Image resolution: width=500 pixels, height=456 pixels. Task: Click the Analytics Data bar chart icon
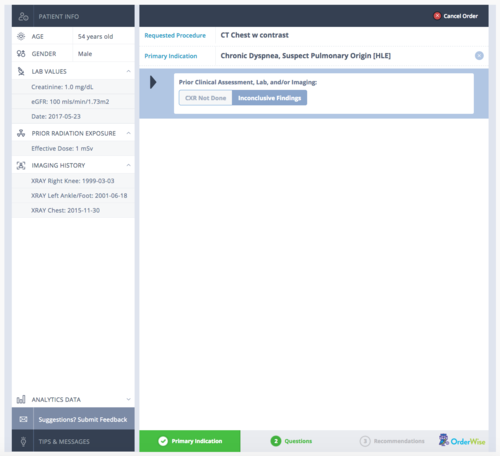[21, 399]
